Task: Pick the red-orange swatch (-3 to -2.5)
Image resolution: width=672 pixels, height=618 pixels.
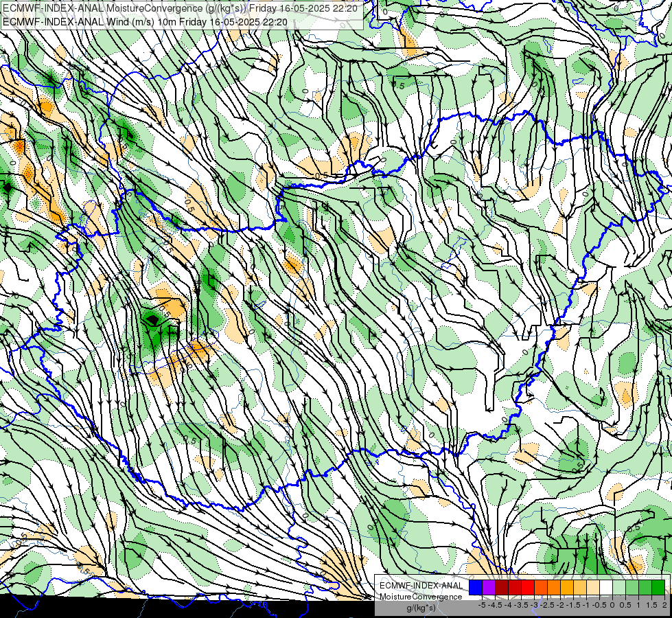Action: (x=541, y=588)
